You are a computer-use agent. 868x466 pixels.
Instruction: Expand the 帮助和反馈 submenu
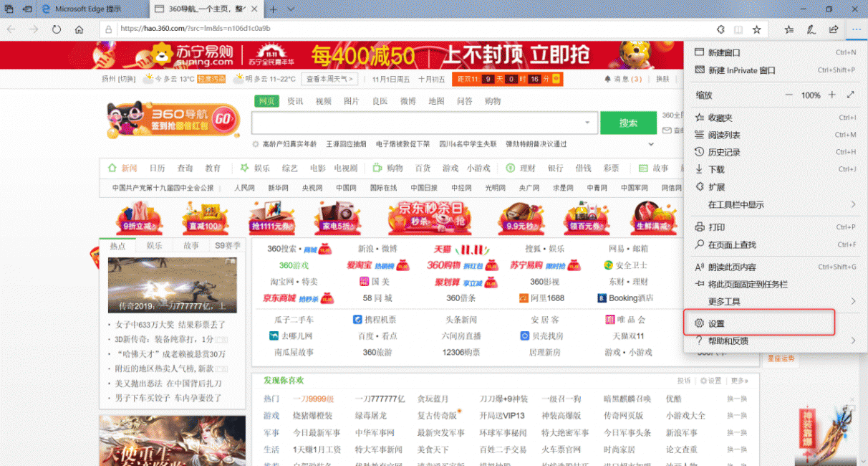(x=776, y=341)
